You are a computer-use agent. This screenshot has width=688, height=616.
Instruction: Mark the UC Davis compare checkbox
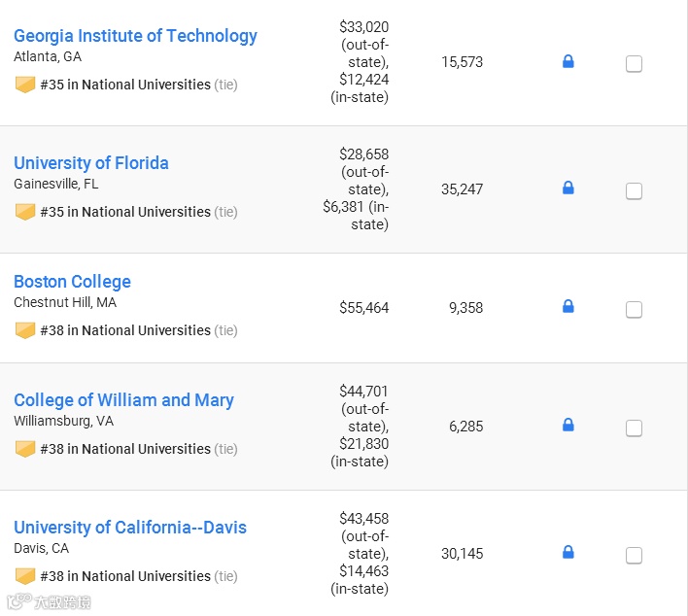pyautogui.click(x=634, y=556)
